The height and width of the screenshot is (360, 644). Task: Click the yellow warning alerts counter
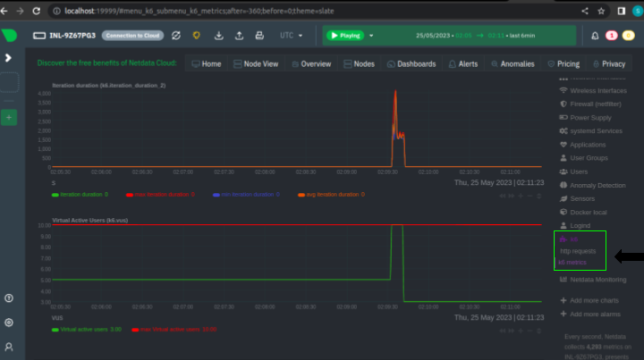pyautogui.click(x=629, y=36)
